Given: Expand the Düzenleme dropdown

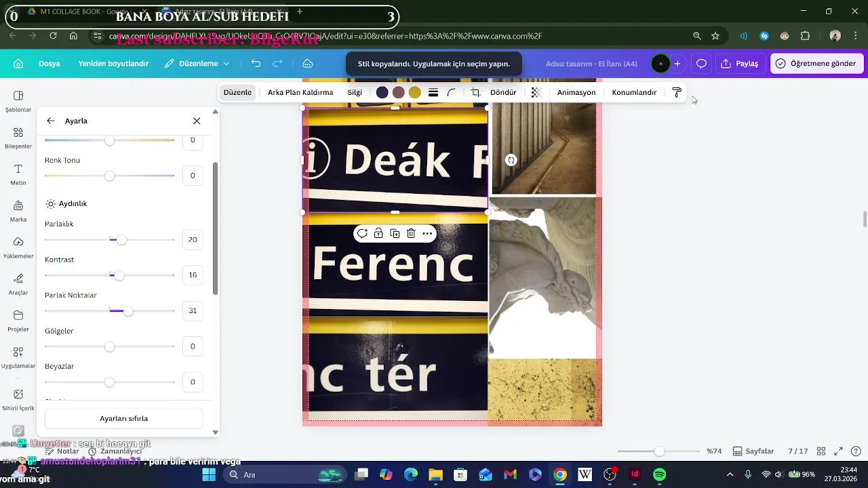Looking at the screenshot, I should (197, 64).
